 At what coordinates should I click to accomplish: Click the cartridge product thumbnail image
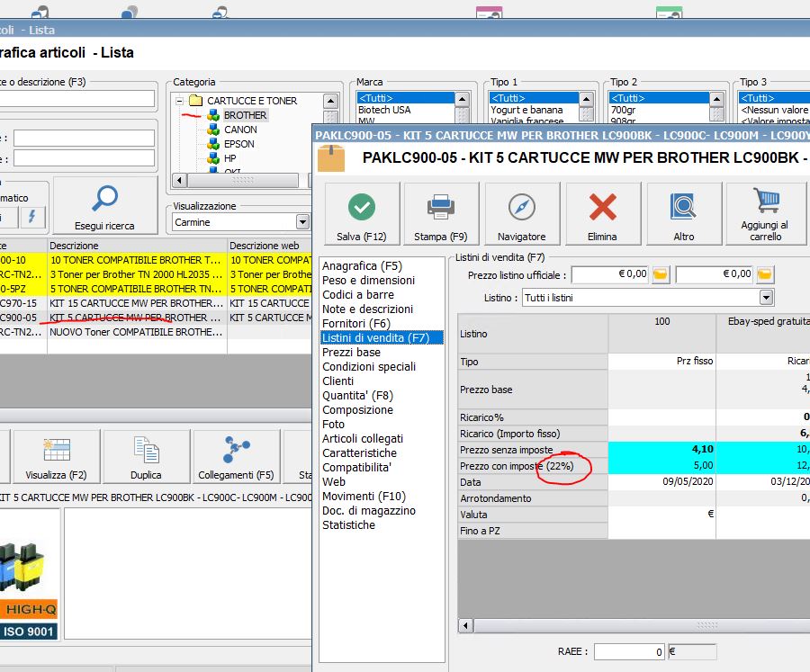(29, 574)
